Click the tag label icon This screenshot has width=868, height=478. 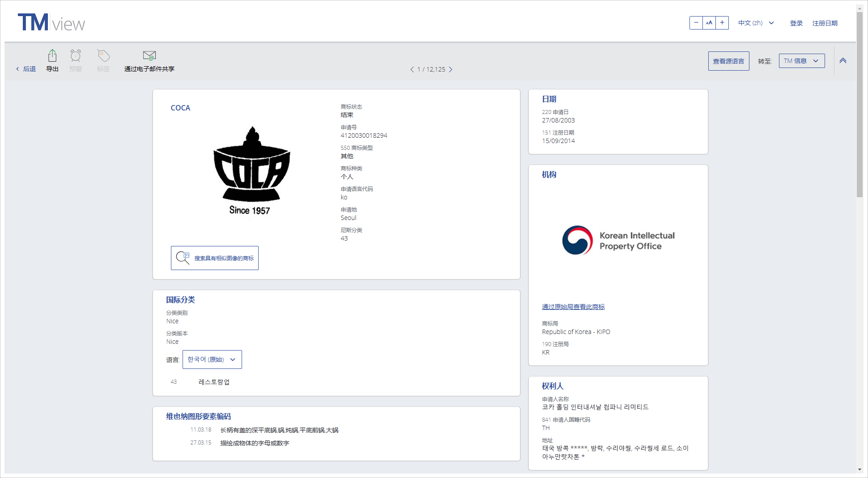click(103, 56)
